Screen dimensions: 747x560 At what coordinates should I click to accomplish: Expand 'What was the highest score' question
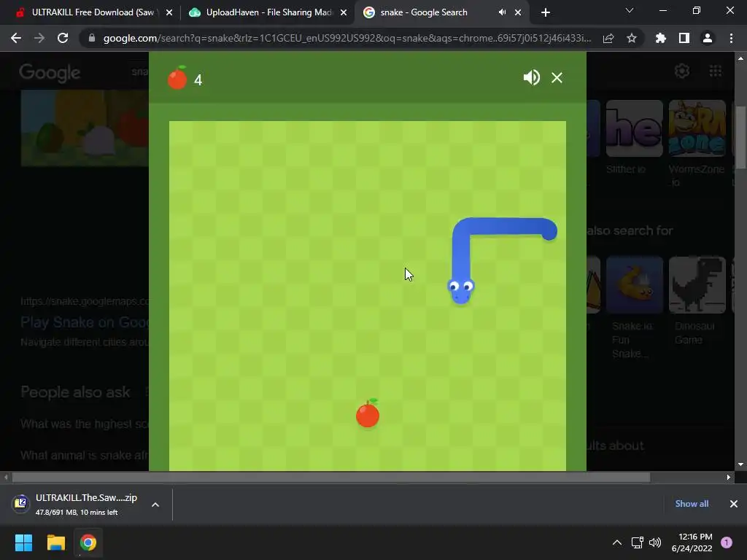[85, 424]
